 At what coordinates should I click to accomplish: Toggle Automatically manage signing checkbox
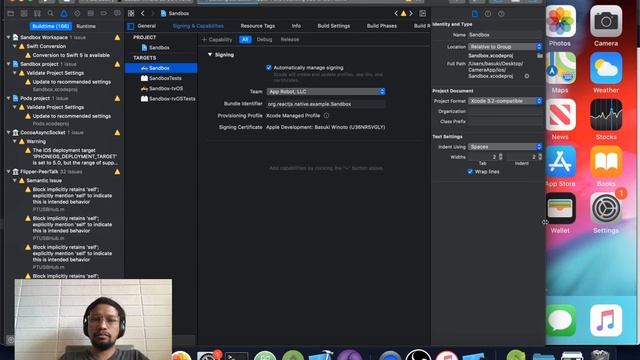pyautogui.click(x=269, y=68)
